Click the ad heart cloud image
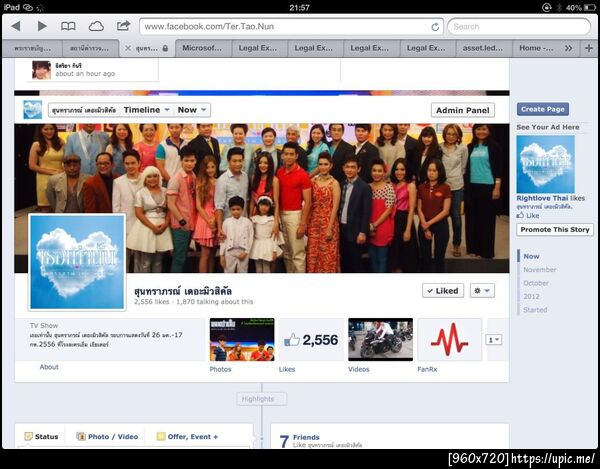The height and width of the screenshot is (469, 600). point(546,164)
